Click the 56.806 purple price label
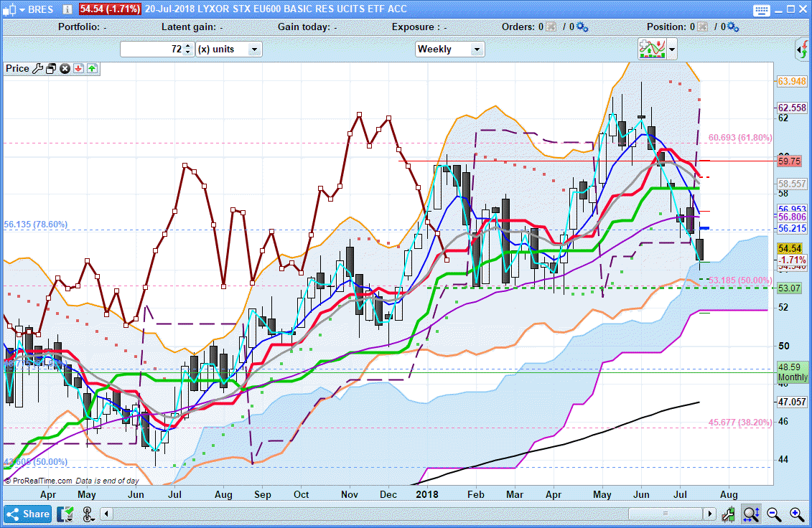Screen dimensions: 812x528 click(792, 217)
